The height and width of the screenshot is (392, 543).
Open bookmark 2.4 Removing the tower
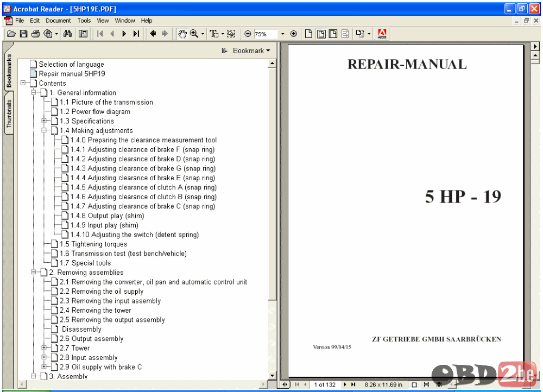tap(95, 310)
